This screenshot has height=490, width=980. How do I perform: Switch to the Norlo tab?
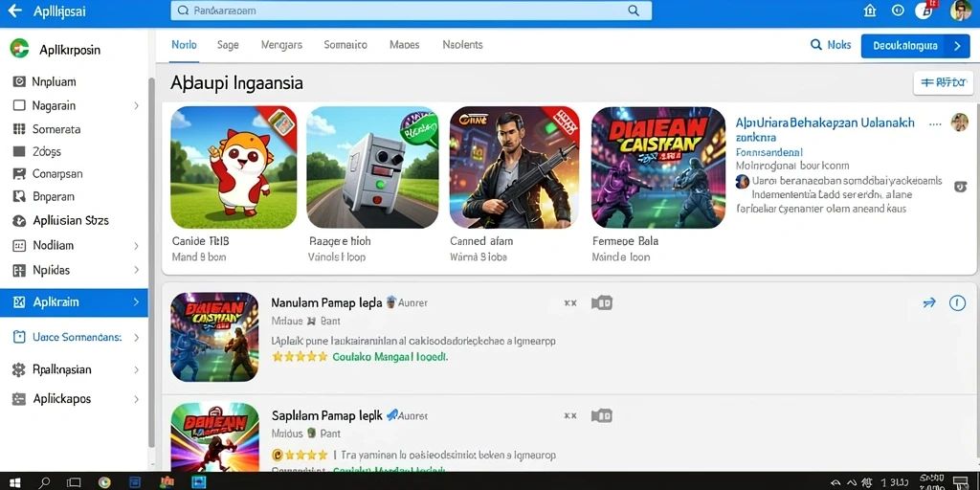pos(184,45)
